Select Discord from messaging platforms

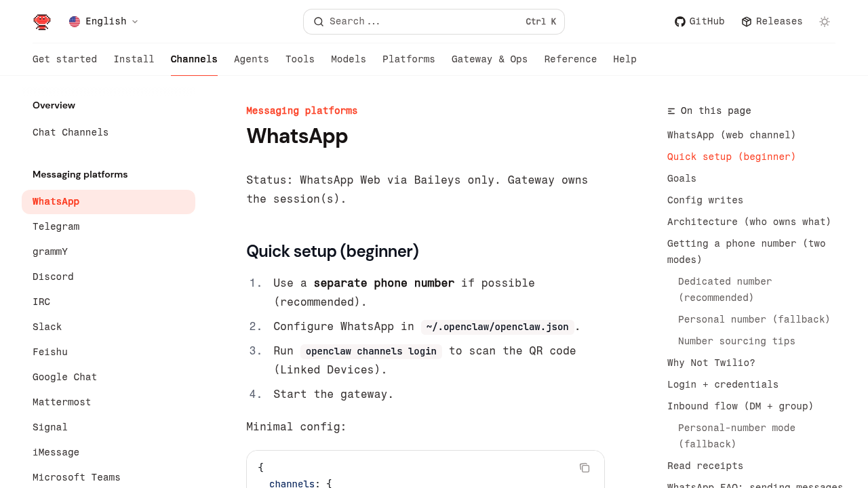pyautogui.click(x=53, y=277)
